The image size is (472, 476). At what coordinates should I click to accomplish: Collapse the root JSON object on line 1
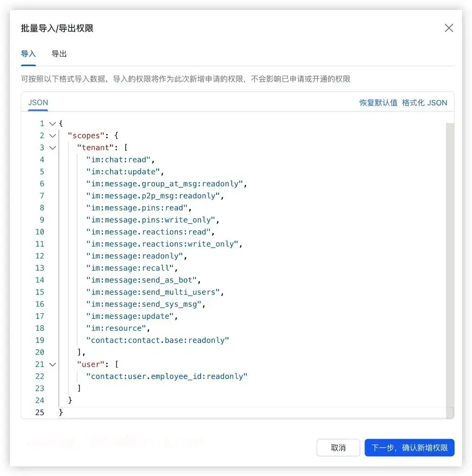click(52, 123)
